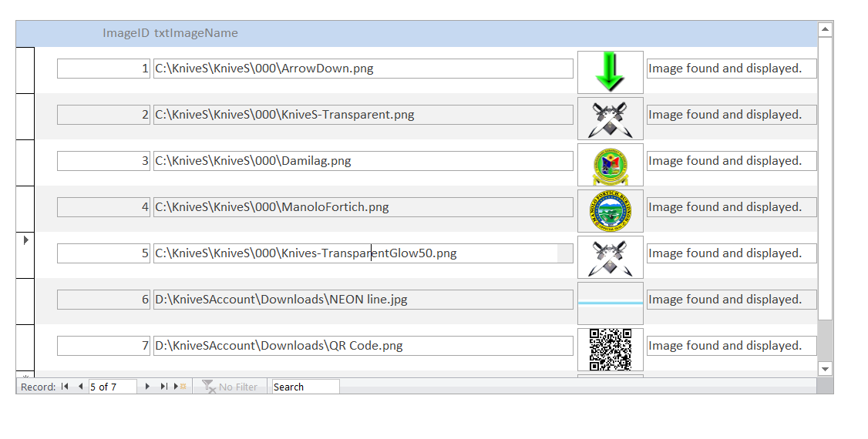Select the QR Code image thumbnail
868x439 pixels.
coord(610,350)
